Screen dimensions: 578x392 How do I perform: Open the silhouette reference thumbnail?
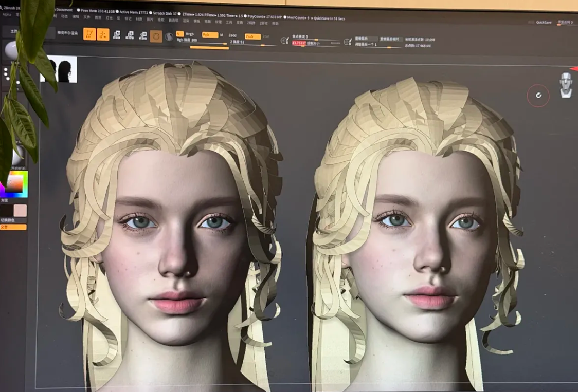59,69
